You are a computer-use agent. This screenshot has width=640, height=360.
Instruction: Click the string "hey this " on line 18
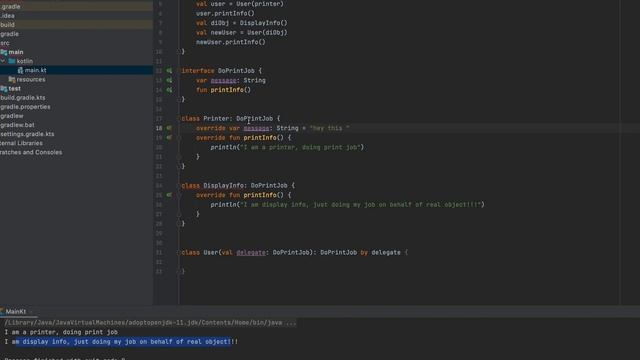pyautogui.click(x=329, y=128)
